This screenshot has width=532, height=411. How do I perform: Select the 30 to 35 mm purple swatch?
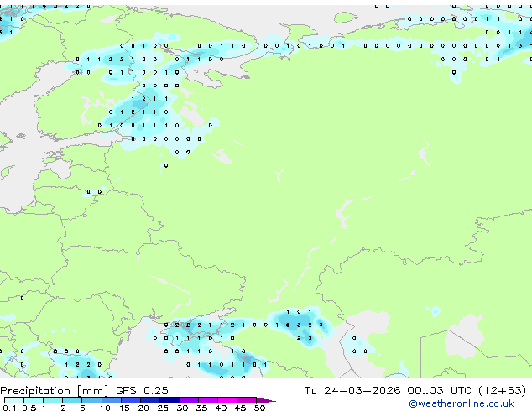click(x=189, y=400)
